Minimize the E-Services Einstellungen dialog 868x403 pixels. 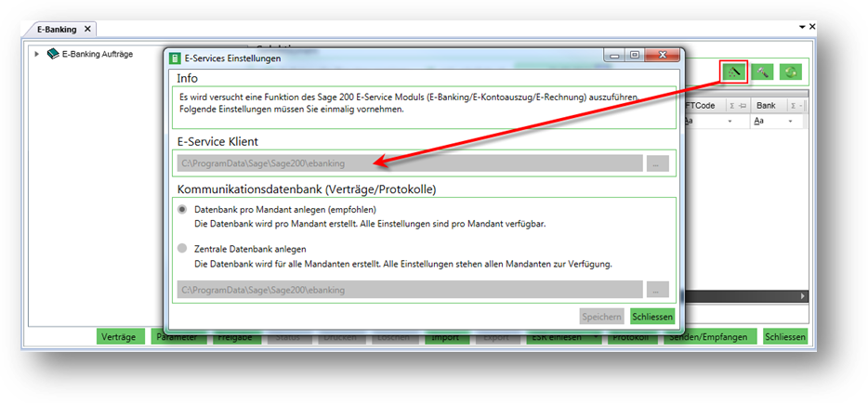(x=615, y=56)
